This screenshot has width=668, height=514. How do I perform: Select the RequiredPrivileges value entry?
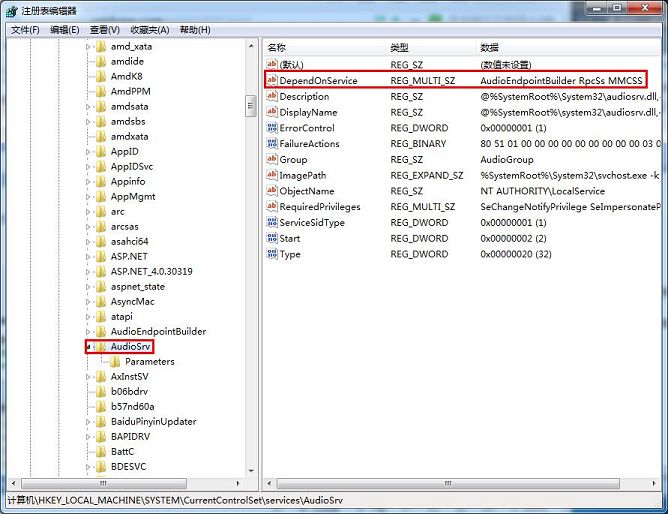319,206
